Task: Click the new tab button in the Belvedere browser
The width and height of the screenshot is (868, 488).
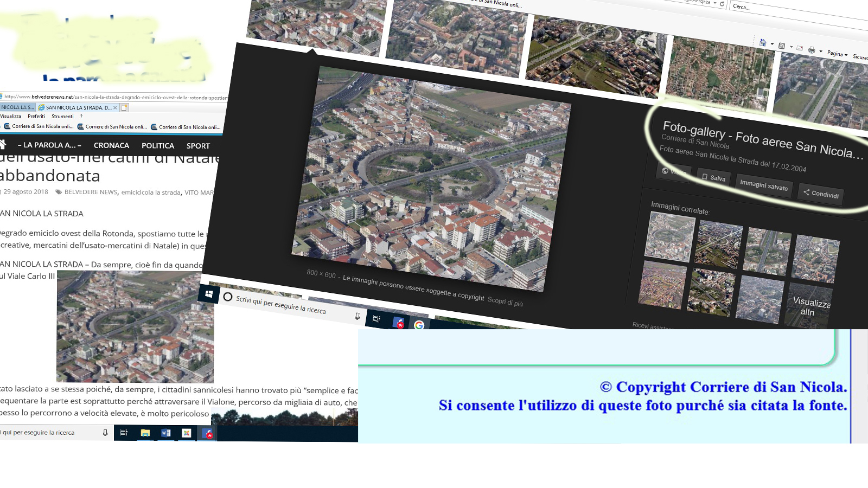Action: pos(124,107)
